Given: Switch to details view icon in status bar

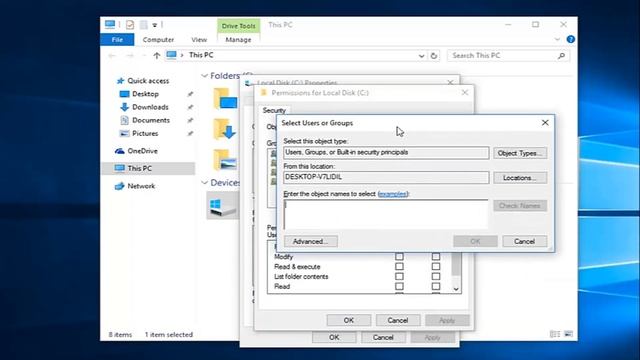Looking at the screenshot, I should 555,334.
